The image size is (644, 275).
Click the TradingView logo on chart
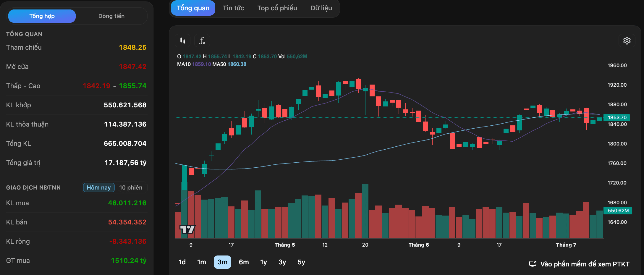pyautogui.click(x=187, y=229)
